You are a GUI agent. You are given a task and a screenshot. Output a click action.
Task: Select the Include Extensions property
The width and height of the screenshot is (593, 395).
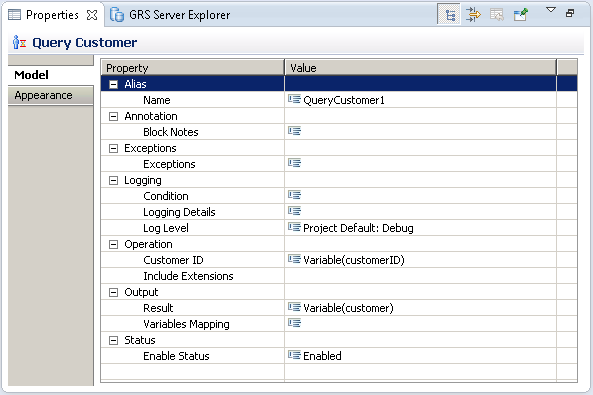coord(188,276)
